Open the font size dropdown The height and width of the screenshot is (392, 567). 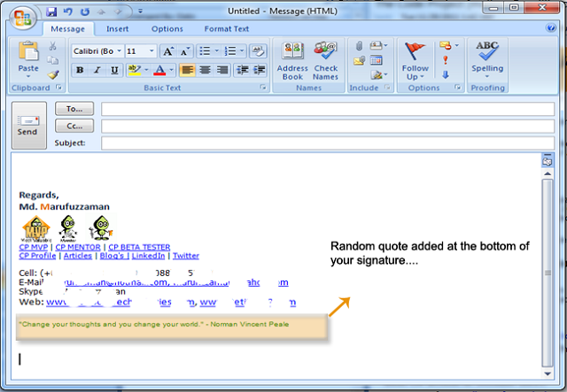click(x=140, y=51)
